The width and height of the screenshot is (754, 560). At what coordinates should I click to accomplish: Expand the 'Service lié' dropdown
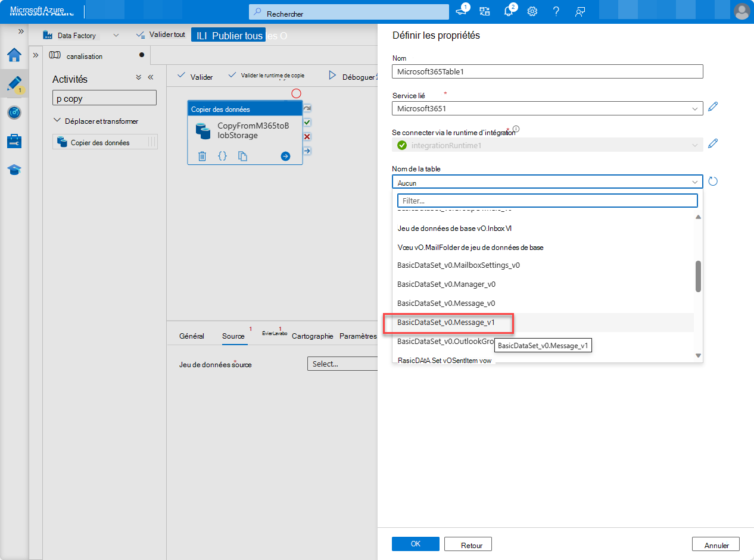click(695, 109)
